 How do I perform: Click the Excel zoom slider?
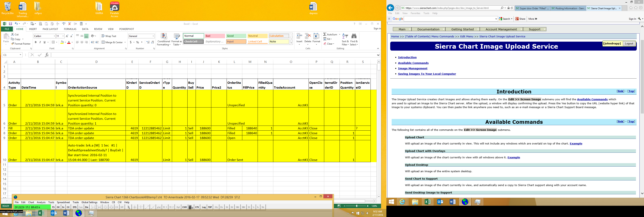356,206
